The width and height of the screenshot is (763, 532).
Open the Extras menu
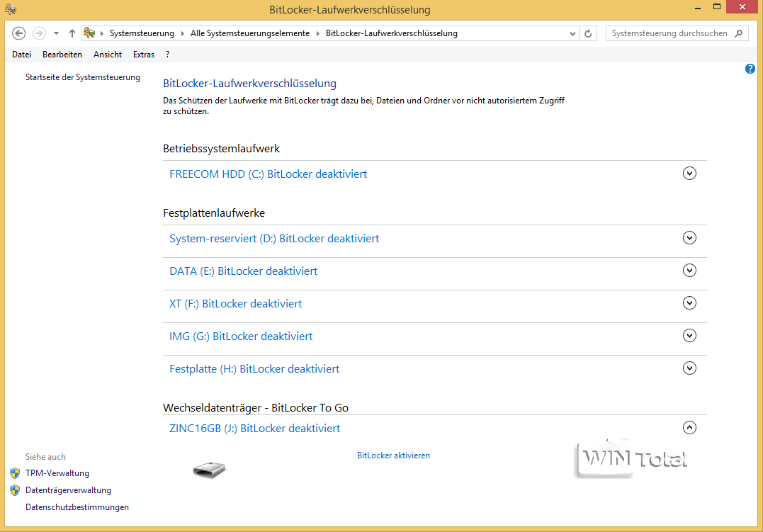[x=144, y=55]
